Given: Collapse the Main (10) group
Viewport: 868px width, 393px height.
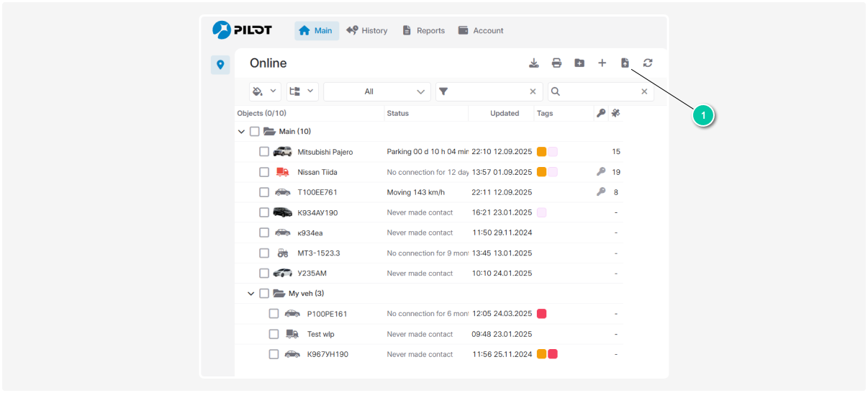Looking at the screenshot, I should point(241,132).
